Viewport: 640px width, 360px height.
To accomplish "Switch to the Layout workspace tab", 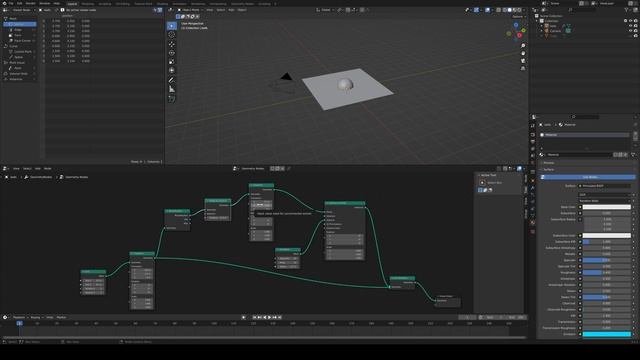I will [x=72, y=4].
